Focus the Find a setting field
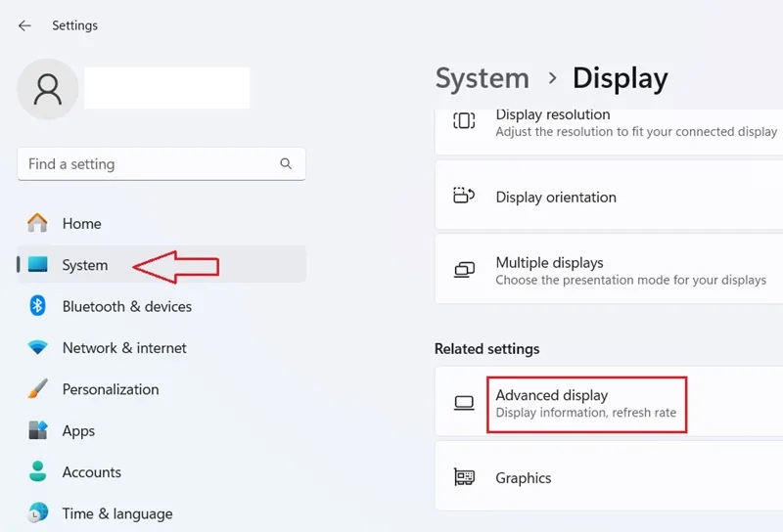The image size is (783, 532). click(x=161, y=163)
